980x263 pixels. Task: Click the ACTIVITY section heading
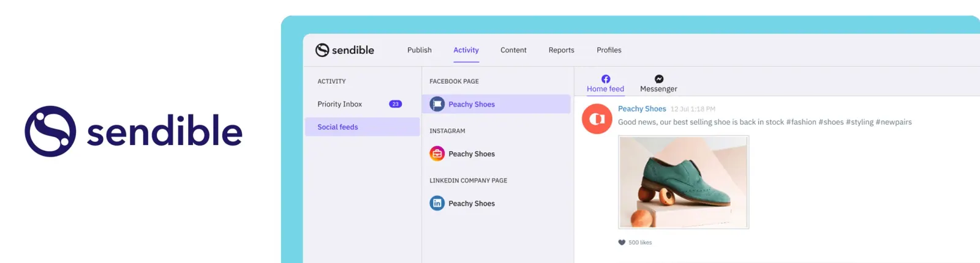331,81
